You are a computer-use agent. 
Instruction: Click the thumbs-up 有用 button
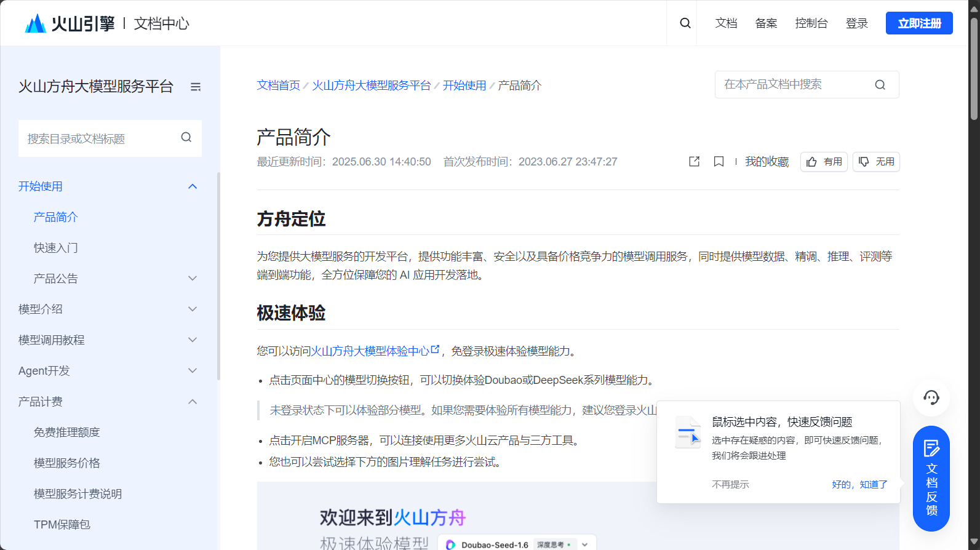point(824,162)
